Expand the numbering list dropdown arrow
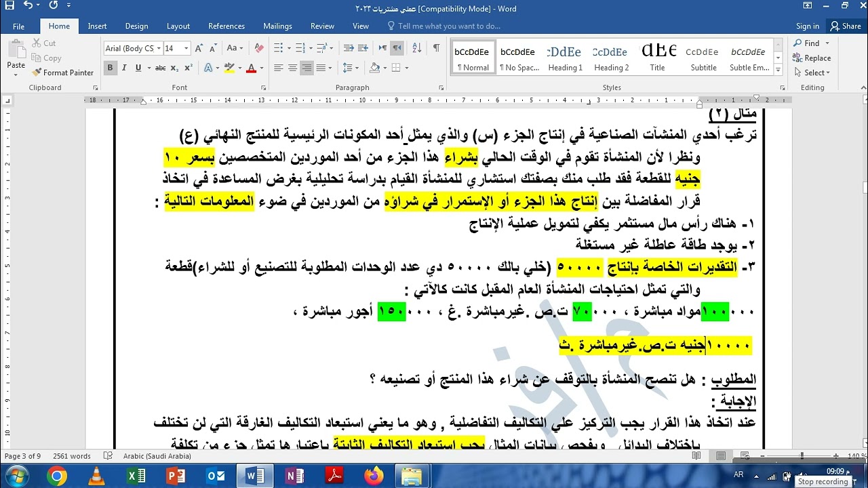 pos(313,48)
